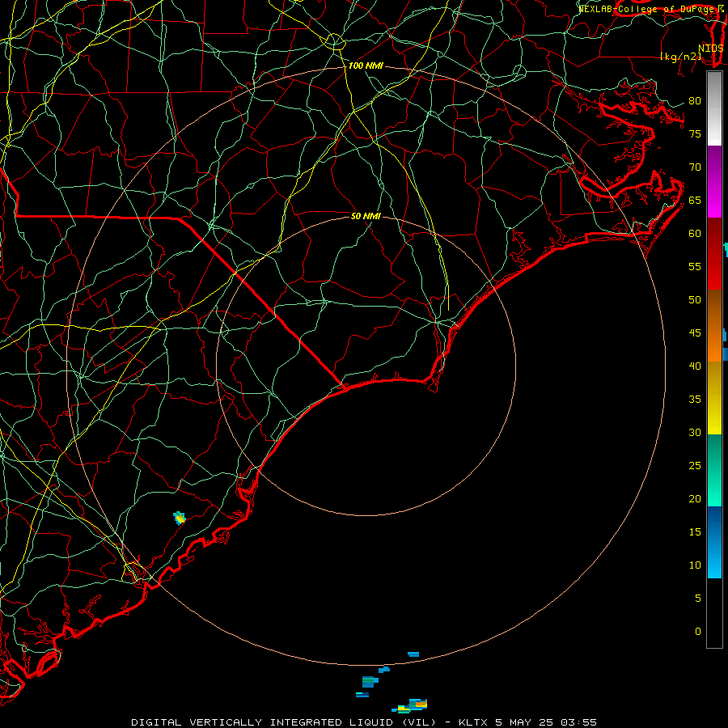Click the legend value 10
Image resolution: width=728 pixels, height=728 pixels.
(x=695, y=565)
